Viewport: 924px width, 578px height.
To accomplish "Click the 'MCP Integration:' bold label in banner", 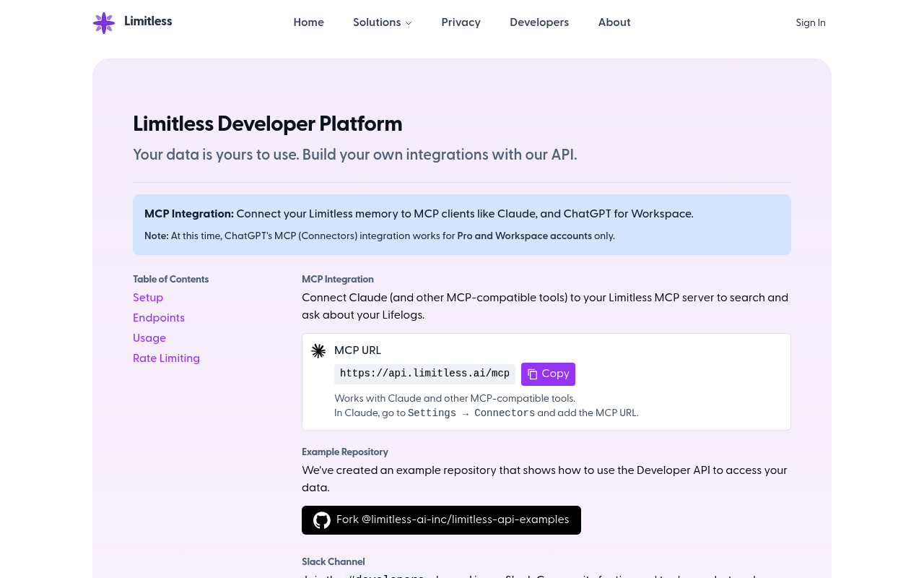I will pos(189,214).
